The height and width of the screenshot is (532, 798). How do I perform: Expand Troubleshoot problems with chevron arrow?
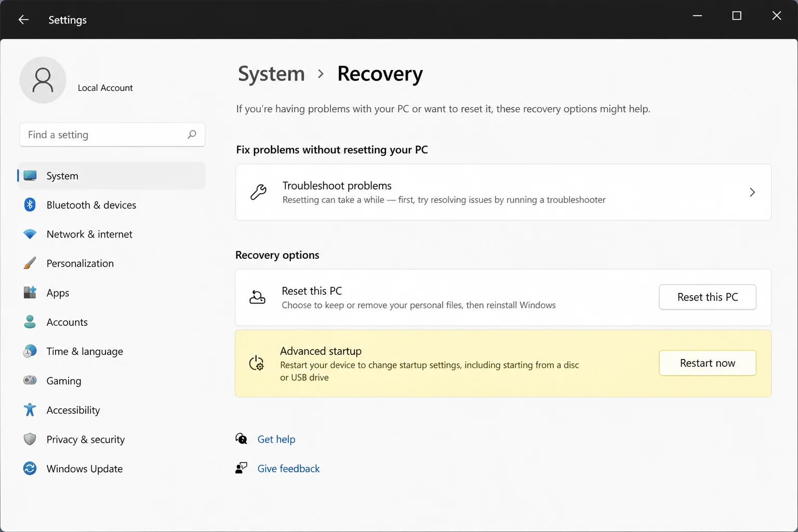pos(752,192)
